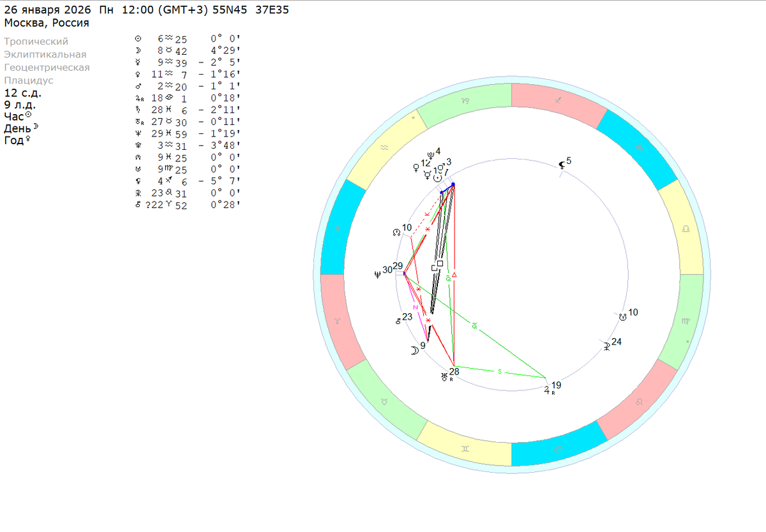The height and width of the screenshot is (532, 766).
Task: Click the green Q marker on Neptune-Jupiter line
Action: pyautogui.click(x=474, y=326)
